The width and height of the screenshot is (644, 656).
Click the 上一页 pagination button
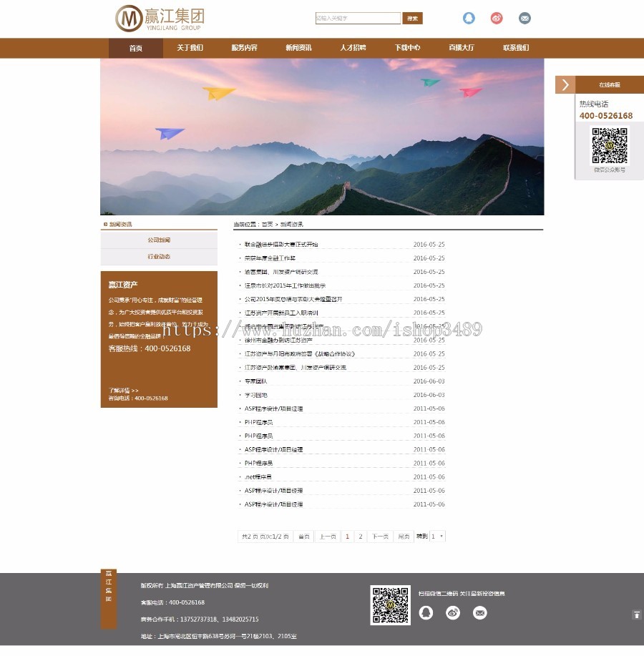[x=328, y=537]
